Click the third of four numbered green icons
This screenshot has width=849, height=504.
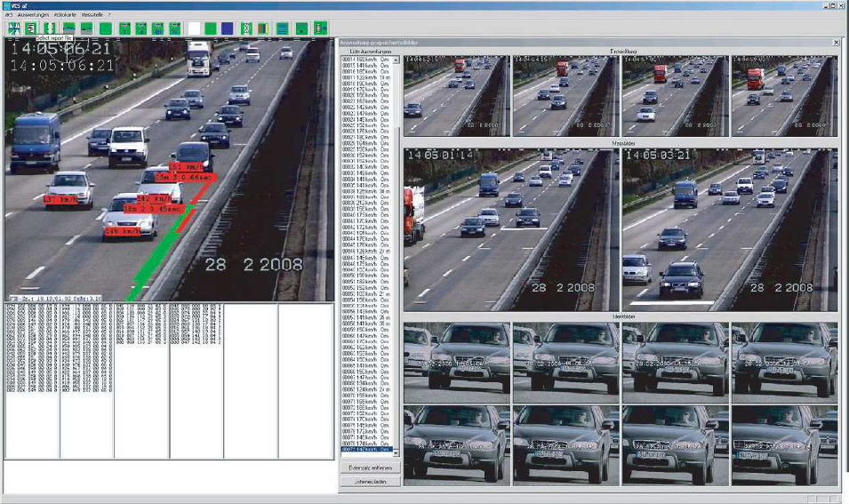(157, 28)
